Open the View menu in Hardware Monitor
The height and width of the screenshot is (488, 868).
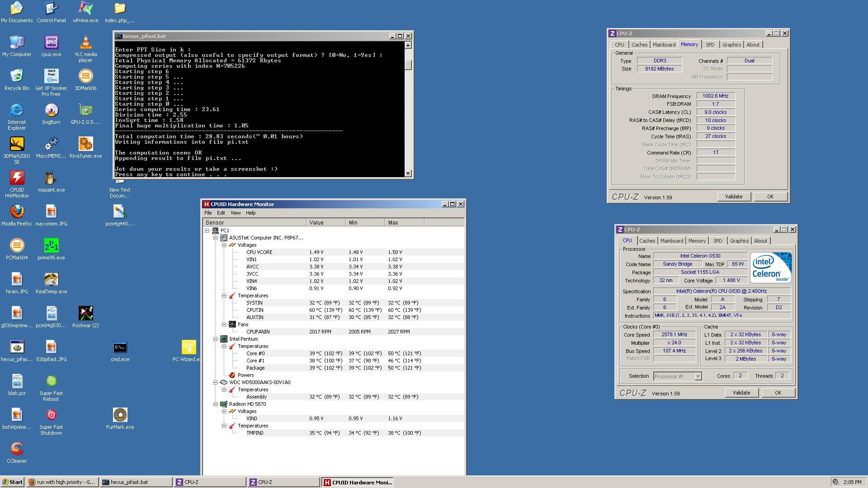(236, 213)
